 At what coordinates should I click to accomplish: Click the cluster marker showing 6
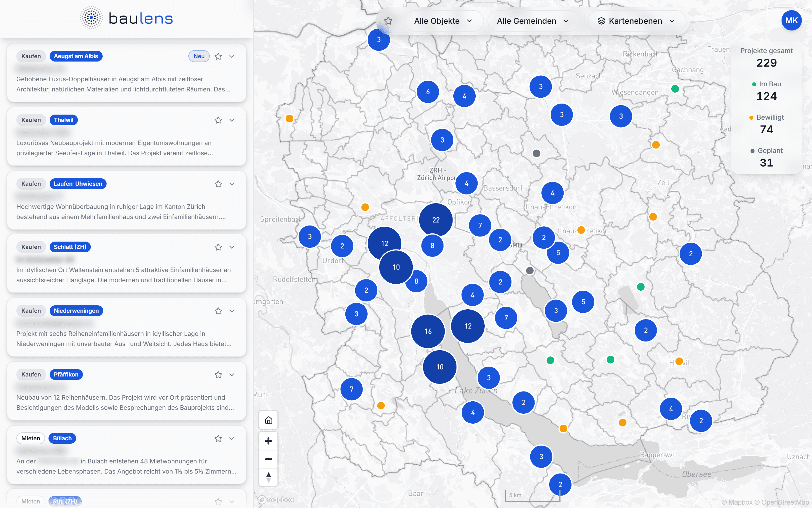[428, 92]
